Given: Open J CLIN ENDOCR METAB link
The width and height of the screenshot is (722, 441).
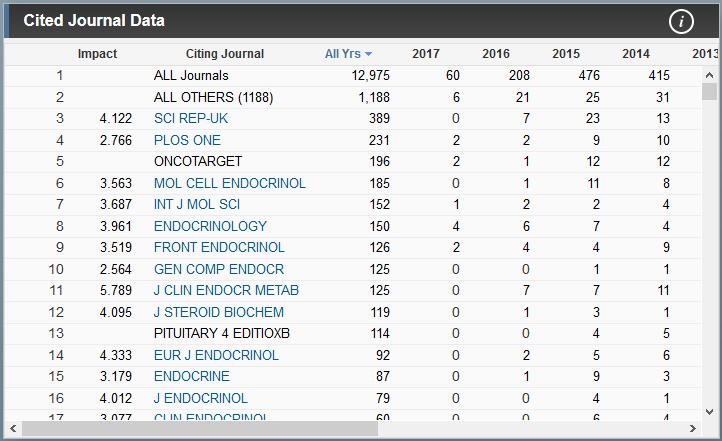Looking at the screenshot, I should click(226, 291).
